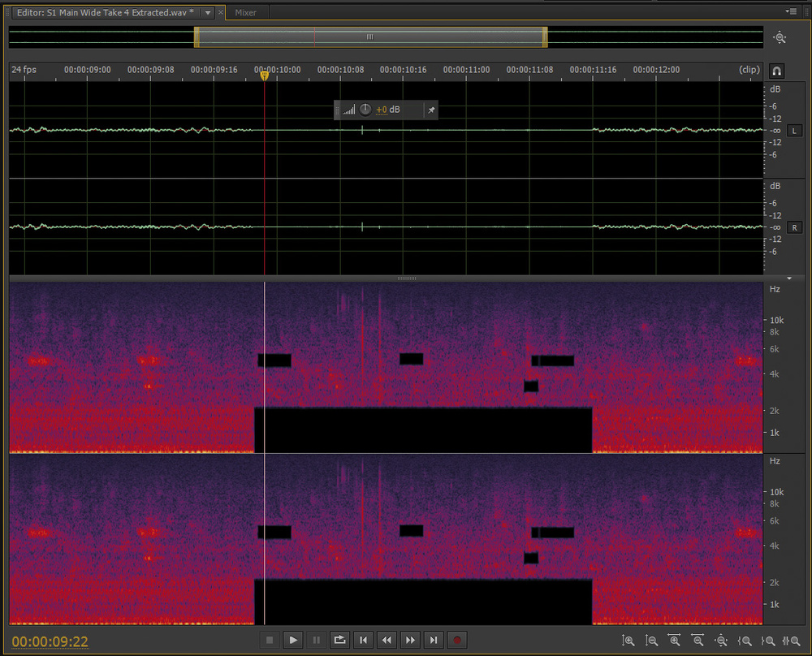Move playhead to next marker button
812x656 pixels.
[x=434, y=641]
